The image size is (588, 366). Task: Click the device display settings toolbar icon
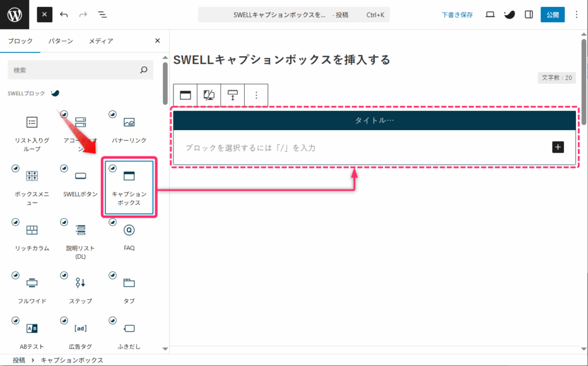[x=209, y=95]
